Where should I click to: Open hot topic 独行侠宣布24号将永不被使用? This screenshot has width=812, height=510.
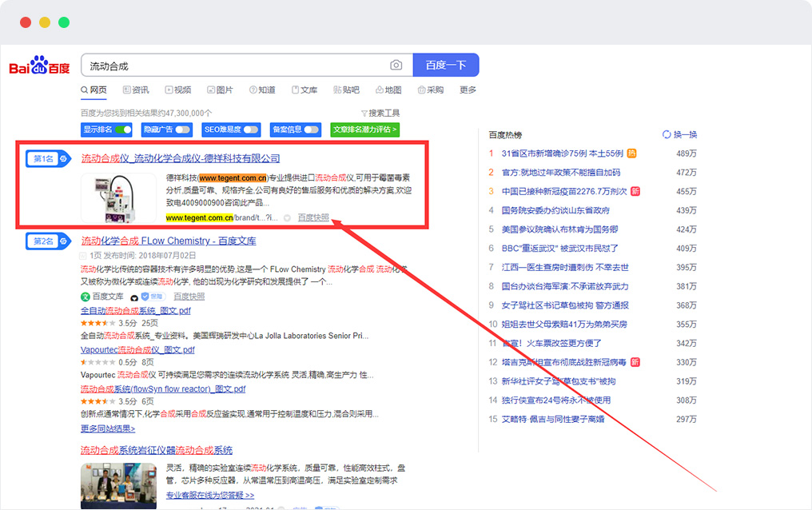coord(556,400)
